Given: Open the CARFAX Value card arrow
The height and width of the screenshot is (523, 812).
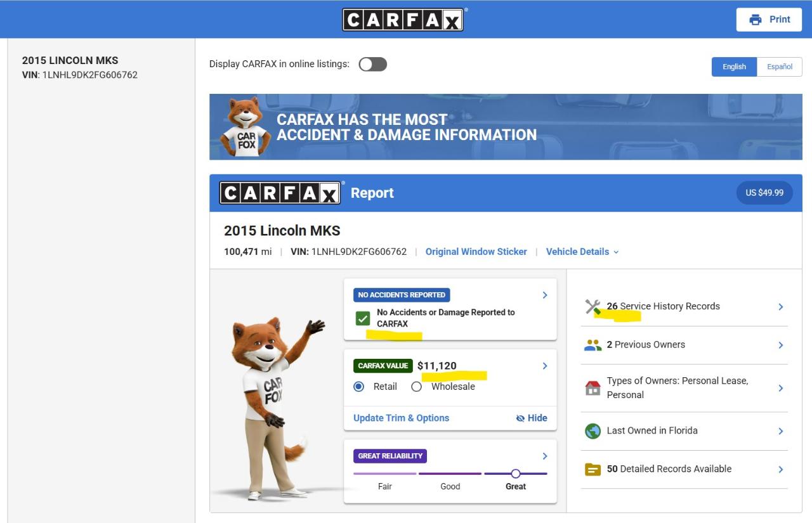Looking at the screenshot, I should point(544,366).
